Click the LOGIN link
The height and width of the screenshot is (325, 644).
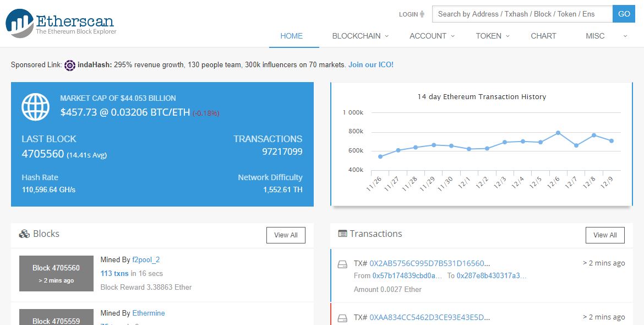coord(408,14)
